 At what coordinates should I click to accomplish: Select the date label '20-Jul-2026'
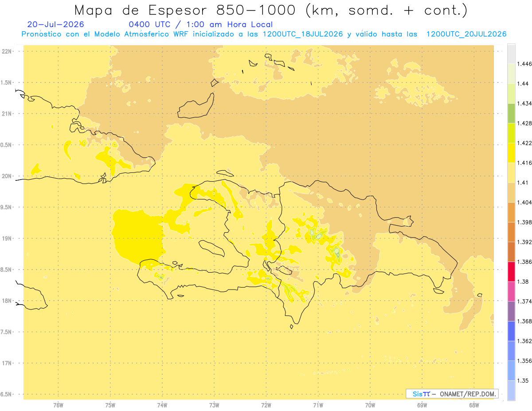tap(55, 24)
